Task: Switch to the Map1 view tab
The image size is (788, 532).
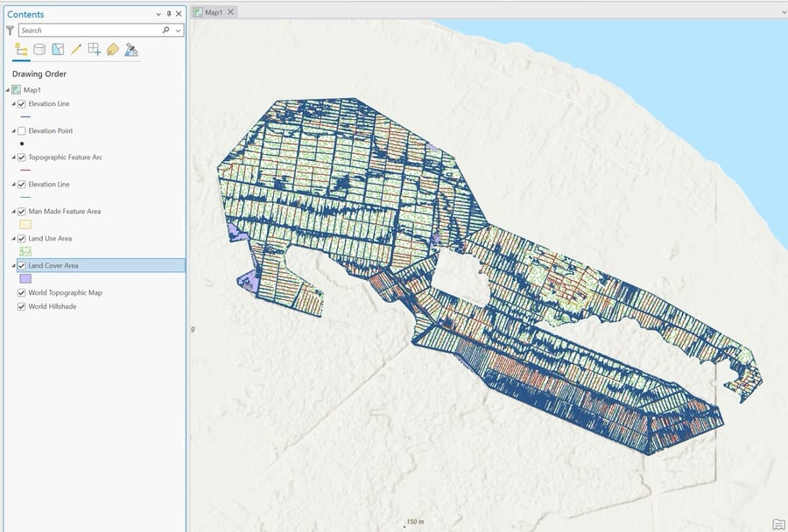Action: pyautogui.click(x=215, y=12)
